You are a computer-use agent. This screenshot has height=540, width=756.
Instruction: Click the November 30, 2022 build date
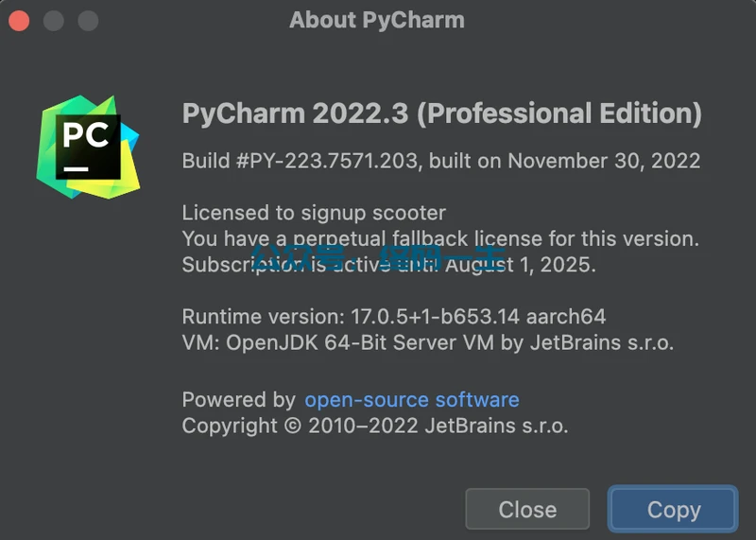click(x=604, y=161)
